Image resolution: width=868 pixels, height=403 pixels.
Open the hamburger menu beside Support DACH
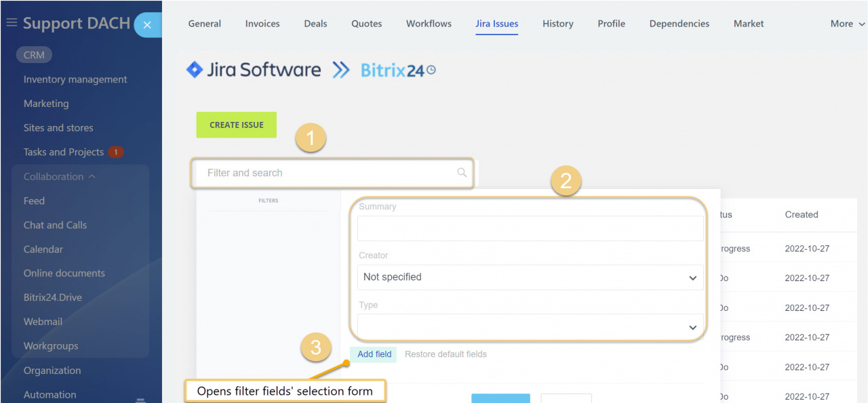click(12, 23)
